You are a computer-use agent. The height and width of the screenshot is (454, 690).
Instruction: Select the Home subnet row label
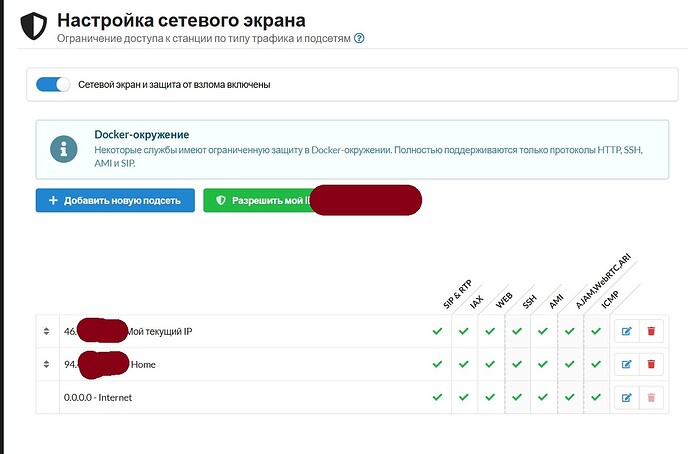click(x=143, y=364)
